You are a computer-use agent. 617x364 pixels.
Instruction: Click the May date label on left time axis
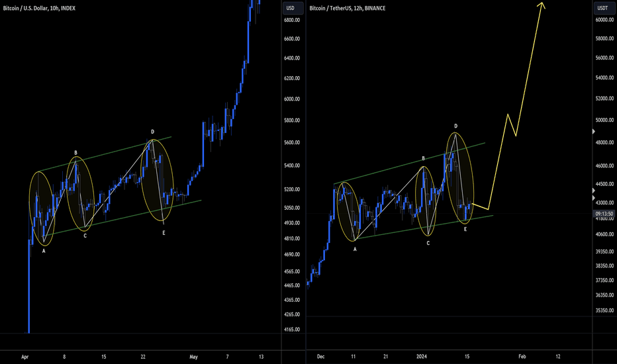click(193, 357)
